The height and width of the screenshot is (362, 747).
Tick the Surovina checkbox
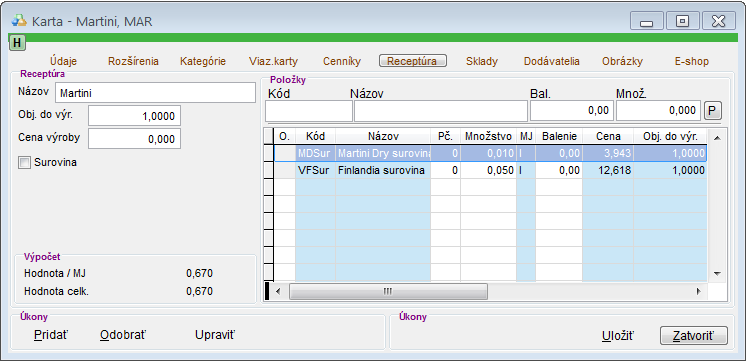click(24, 163)
